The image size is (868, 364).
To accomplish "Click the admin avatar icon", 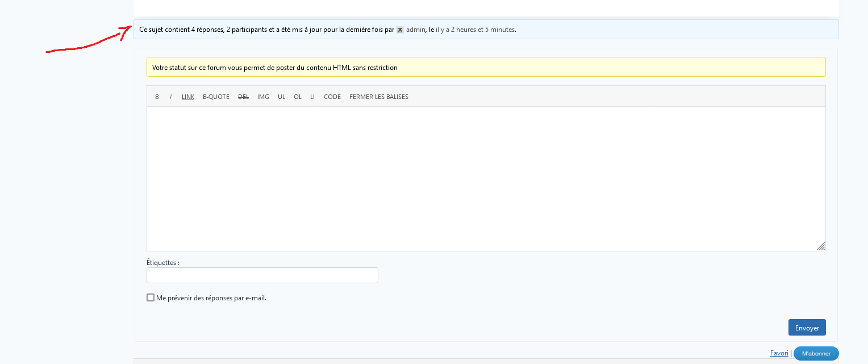I will [x=400, y=30].
